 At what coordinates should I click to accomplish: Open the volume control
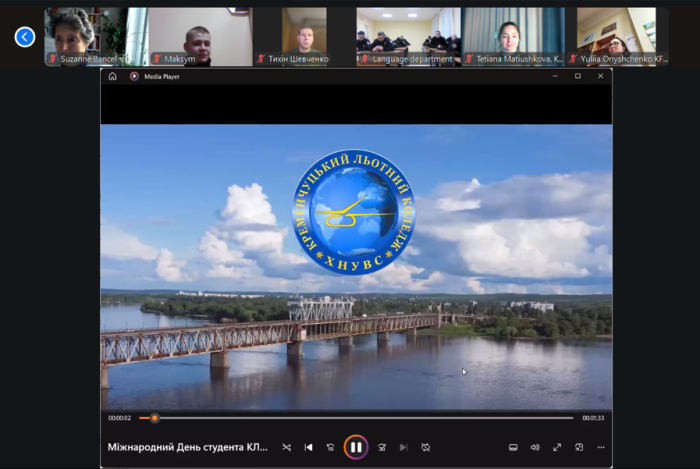coord(535,447)
